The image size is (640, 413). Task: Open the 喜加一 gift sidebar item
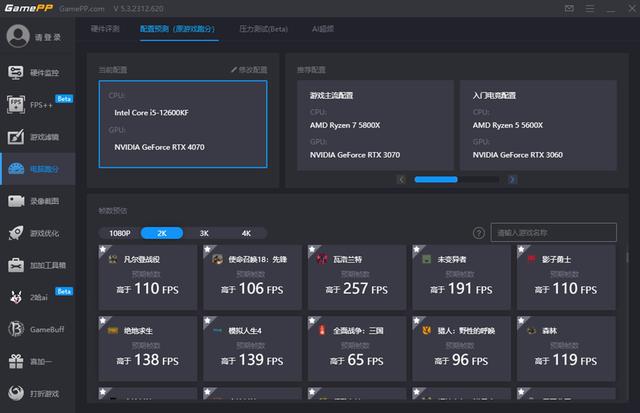[x=38, y=362]
